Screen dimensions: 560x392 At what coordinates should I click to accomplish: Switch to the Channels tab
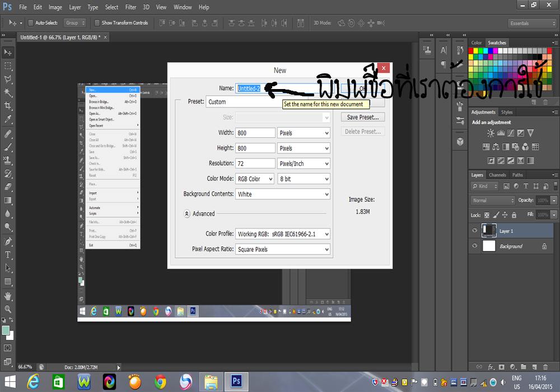pos(497,175)
